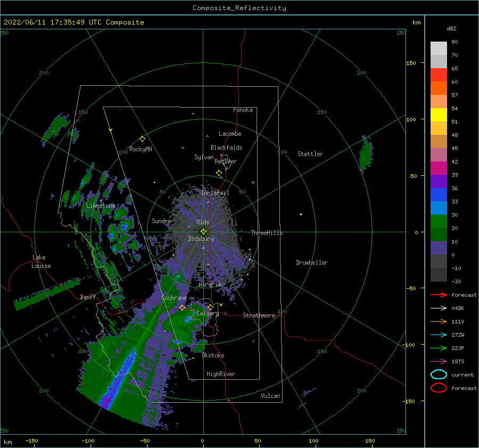
Task: Click the red forecast ellipse icon
Action: tap(439, 388)
